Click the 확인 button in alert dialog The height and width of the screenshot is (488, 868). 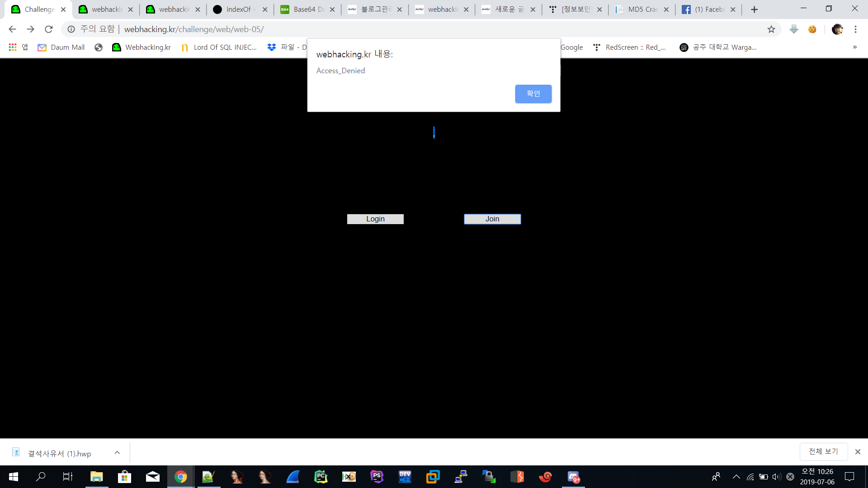point(533,94)
